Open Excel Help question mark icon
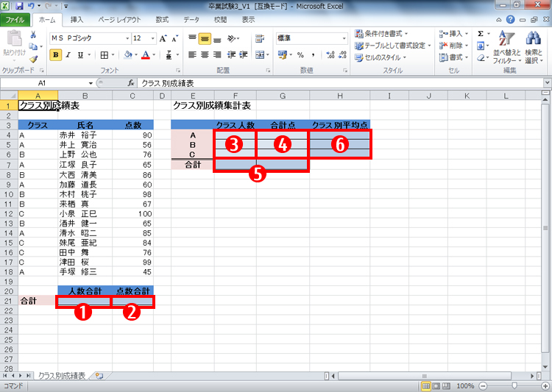This screenshot has height=392, width=552. [x=511, y=19]
